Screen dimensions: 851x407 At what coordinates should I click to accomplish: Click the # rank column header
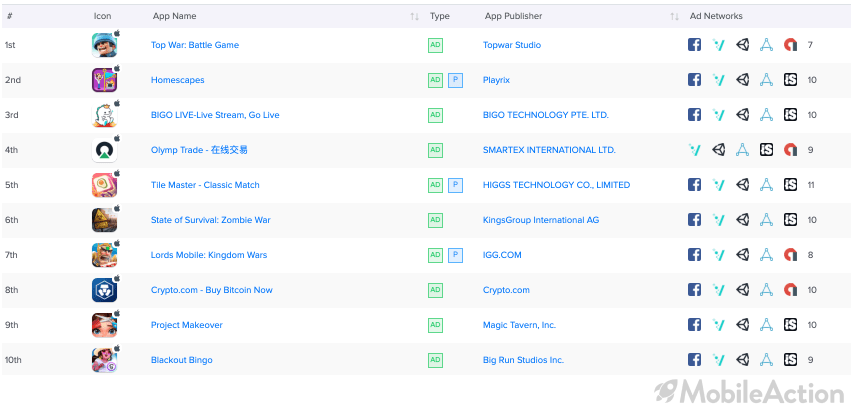point(10,16)
